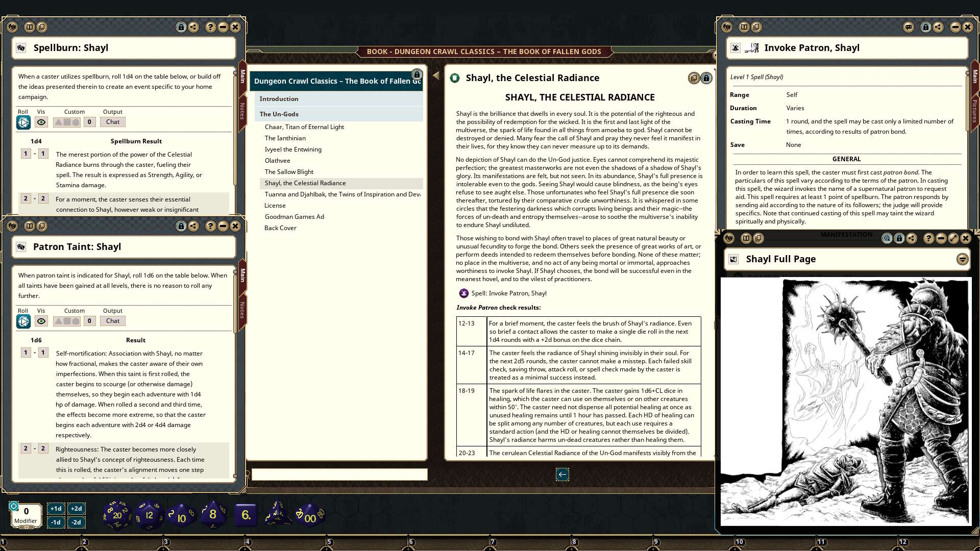Collapse the book index using the left chevron
Image resolution: width=980 pixels, height=551 pixels.
click(x=435, y=74)
